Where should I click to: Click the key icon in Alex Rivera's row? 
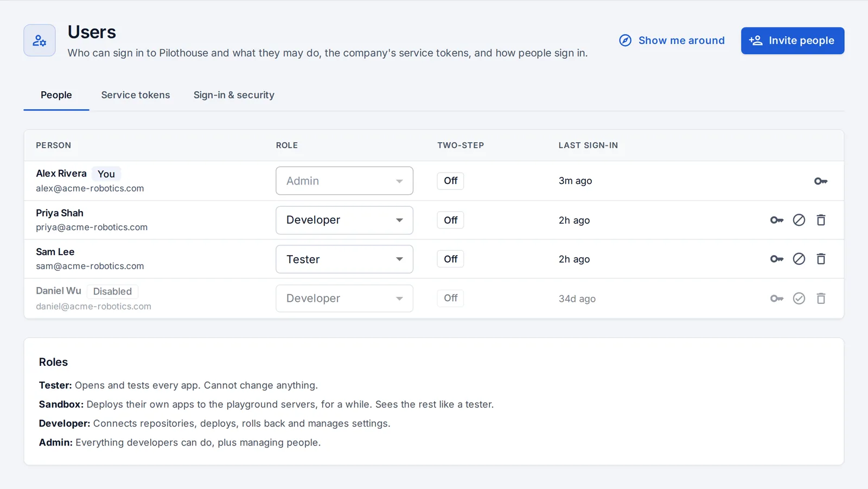(x=821, y=181)
